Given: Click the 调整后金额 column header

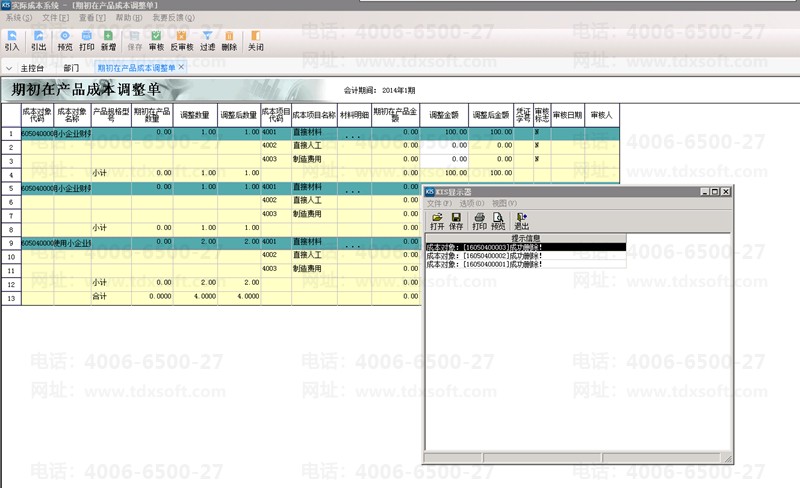Looking at the screenshot, I should click(x=491, y=115).
